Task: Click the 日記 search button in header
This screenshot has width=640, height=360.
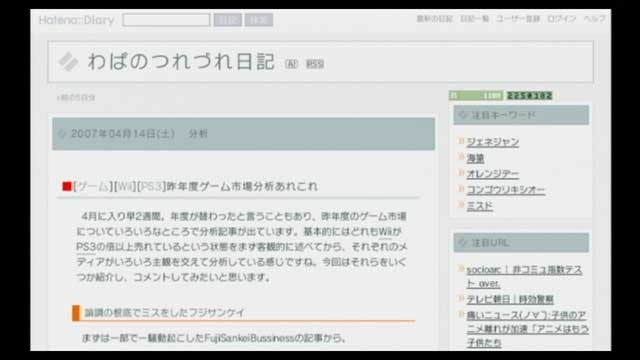Action: tap(227, 20)
